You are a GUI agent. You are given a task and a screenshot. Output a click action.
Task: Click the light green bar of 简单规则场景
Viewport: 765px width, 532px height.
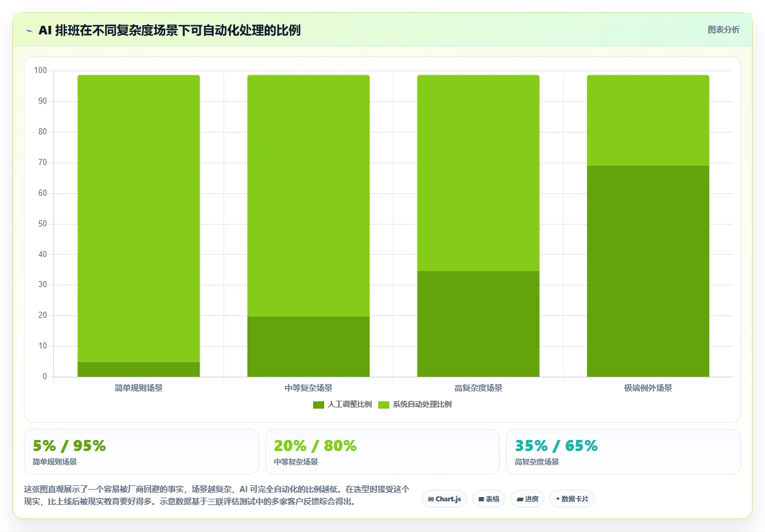coord(139,218)
